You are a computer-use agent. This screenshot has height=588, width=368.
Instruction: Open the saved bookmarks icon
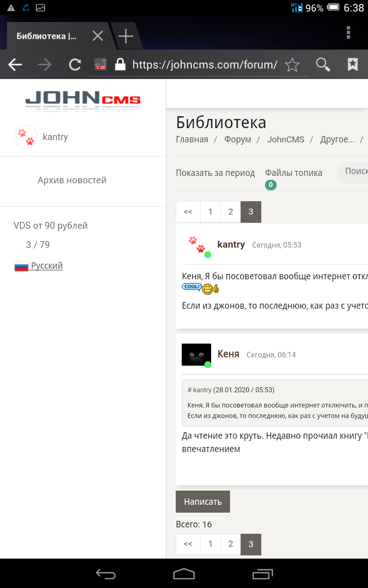click(x=352, y=65)
